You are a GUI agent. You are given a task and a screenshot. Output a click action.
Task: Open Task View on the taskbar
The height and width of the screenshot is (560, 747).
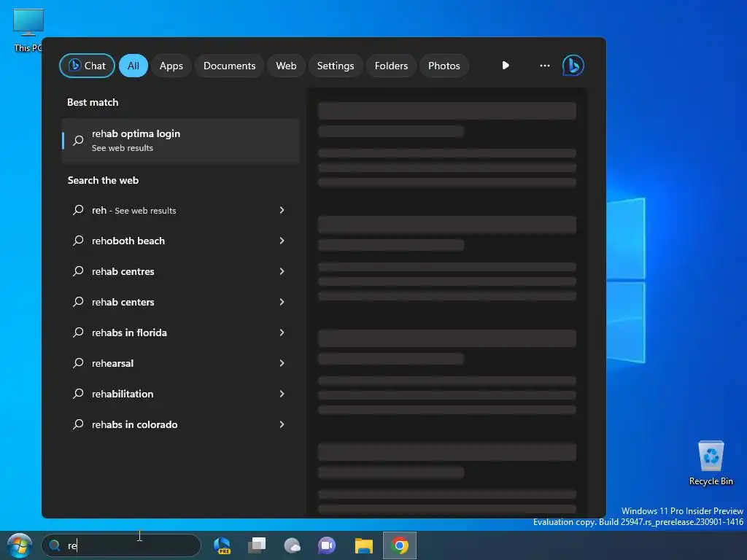point(258,545)
